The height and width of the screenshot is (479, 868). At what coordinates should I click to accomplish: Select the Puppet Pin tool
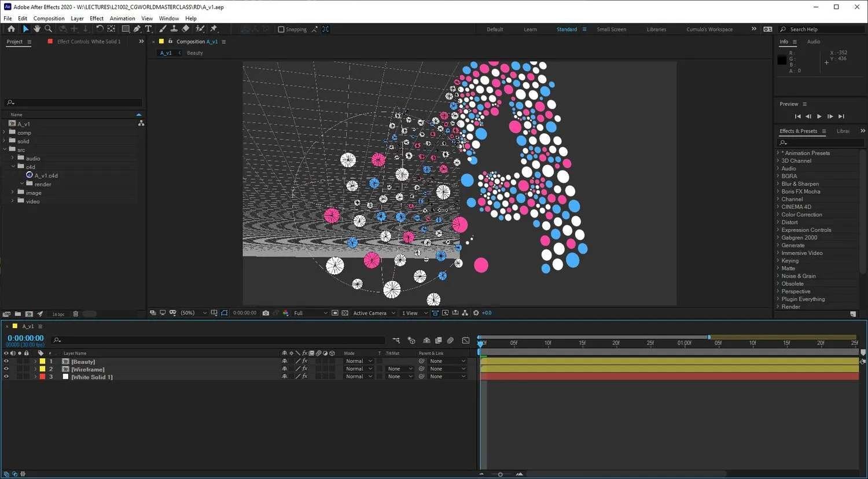(x=214, y=29)
